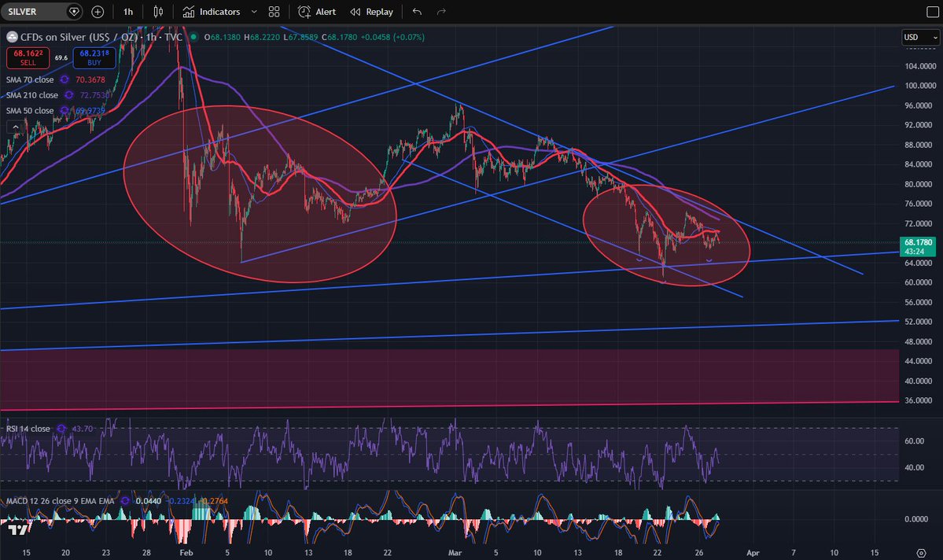Click the Feb label on the time axis

(186, 553)
